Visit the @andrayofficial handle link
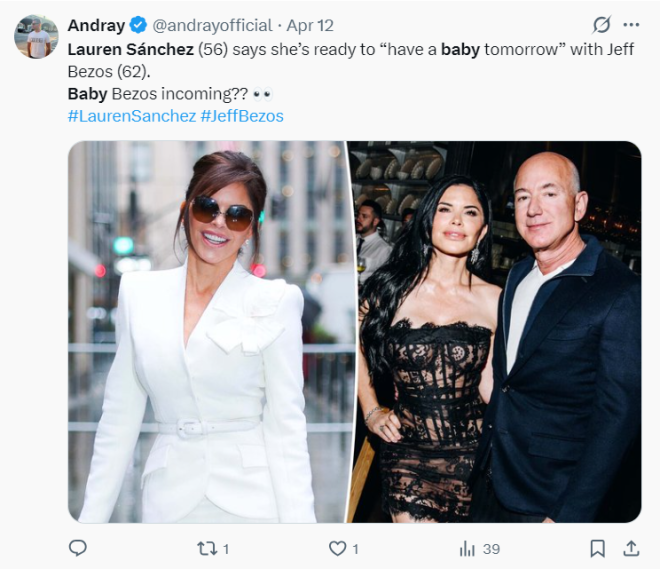Screen dimensions: 660x569 [x=211, y=25]
